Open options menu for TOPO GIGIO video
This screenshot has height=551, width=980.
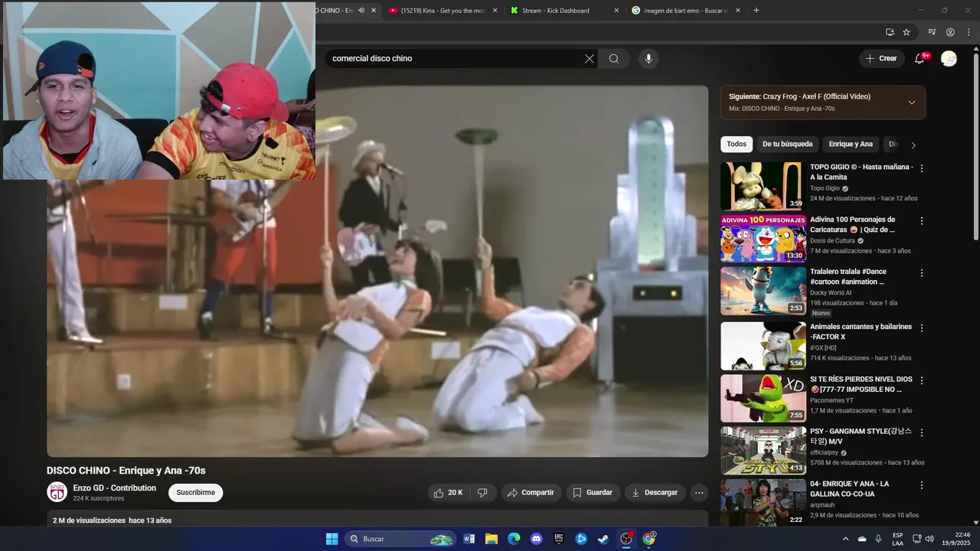pyautogui.click(x=922, y=168)
